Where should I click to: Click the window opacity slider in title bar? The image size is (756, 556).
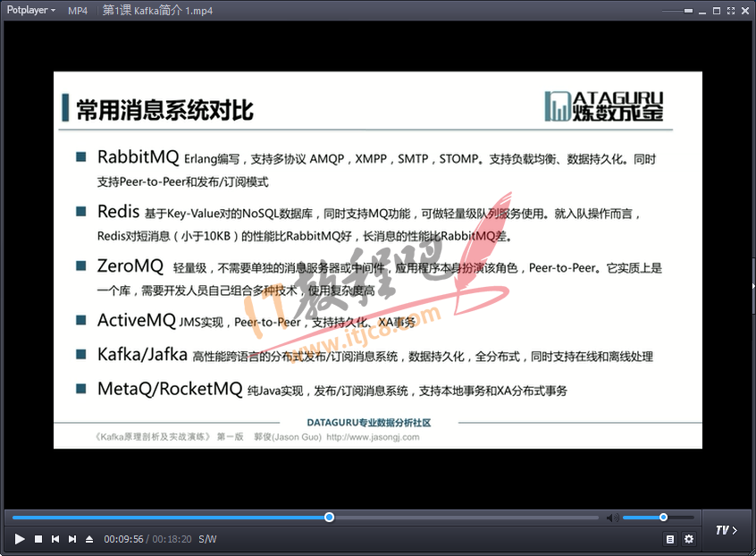tap(677, 11)
